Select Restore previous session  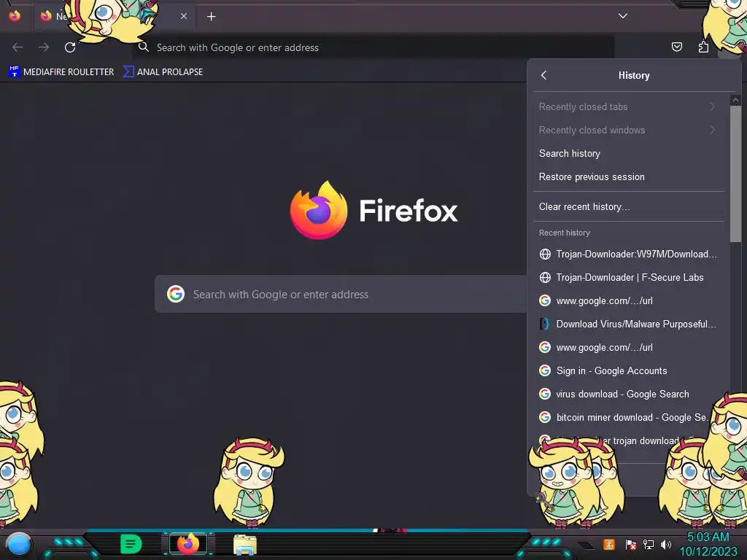coord(628,176)
